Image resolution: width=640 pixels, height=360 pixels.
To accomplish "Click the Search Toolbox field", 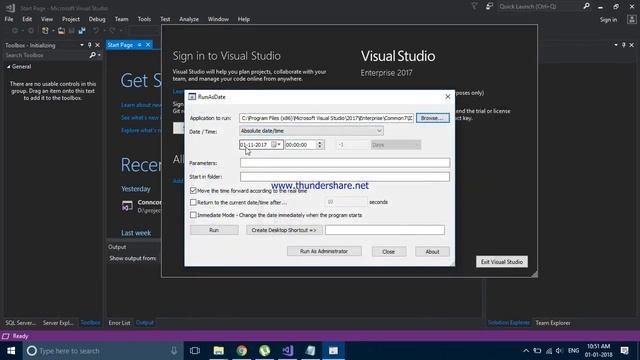I will 46,55.
